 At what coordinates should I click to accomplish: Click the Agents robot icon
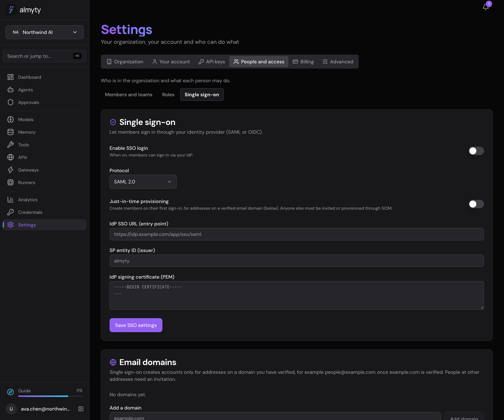pos(10,90)
